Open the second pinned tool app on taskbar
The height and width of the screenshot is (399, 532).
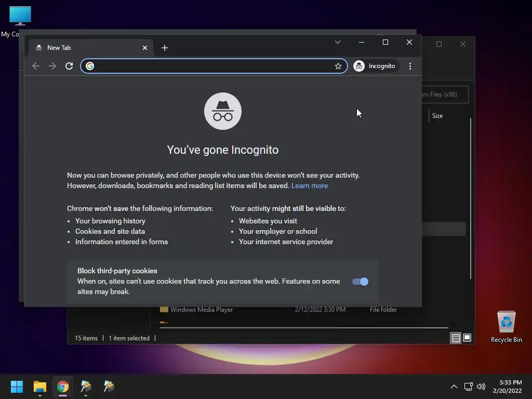[x=109, y=387]
